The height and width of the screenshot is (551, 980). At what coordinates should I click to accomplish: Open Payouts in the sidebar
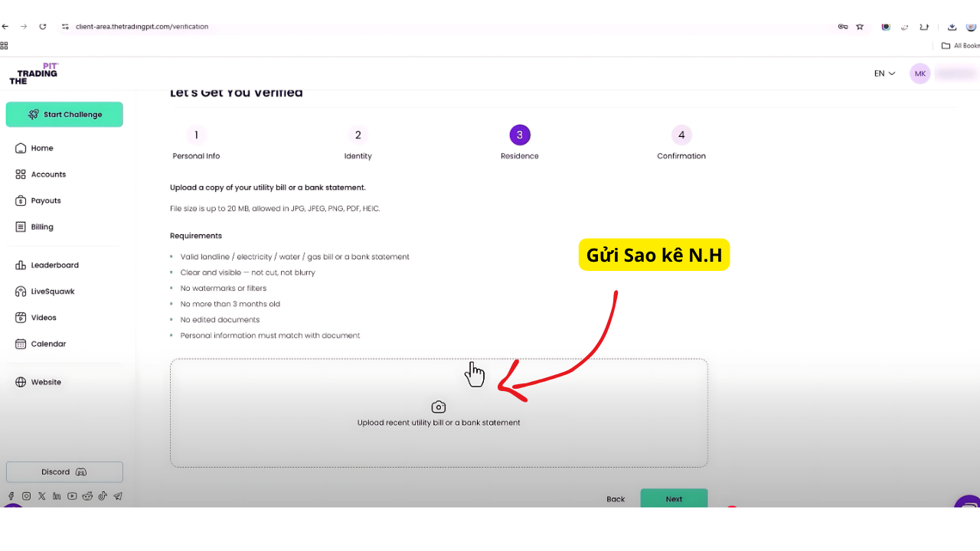pos(45,201)
